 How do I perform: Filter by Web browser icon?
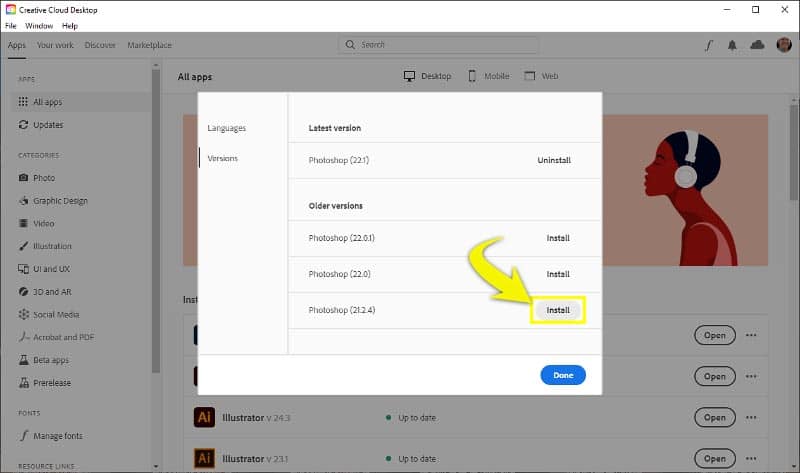pyautogui.click(x=530, y=76)
